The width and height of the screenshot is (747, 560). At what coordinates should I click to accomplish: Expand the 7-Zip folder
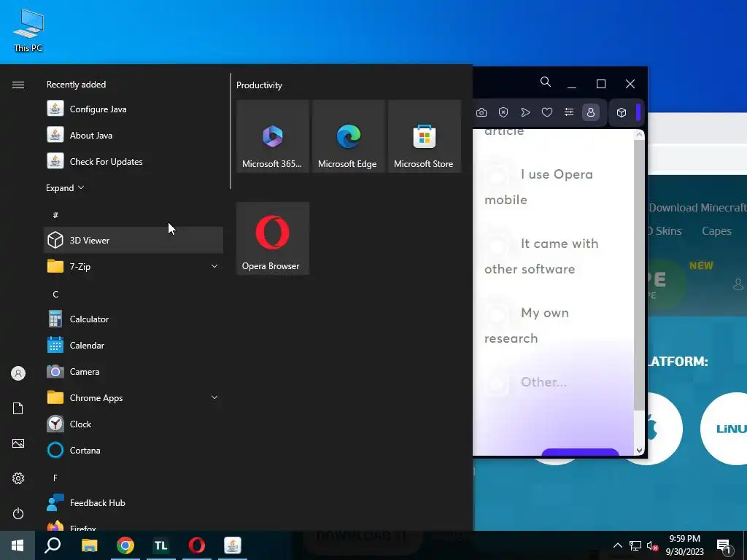[133, 266]
